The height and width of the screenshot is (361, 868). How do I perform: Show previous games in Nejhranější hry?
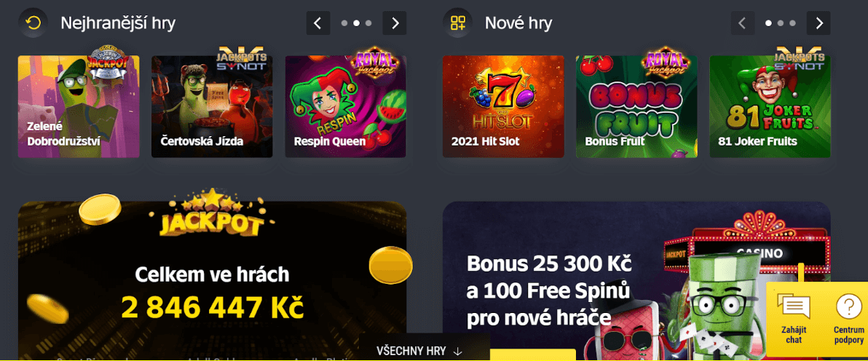(318, 23)
